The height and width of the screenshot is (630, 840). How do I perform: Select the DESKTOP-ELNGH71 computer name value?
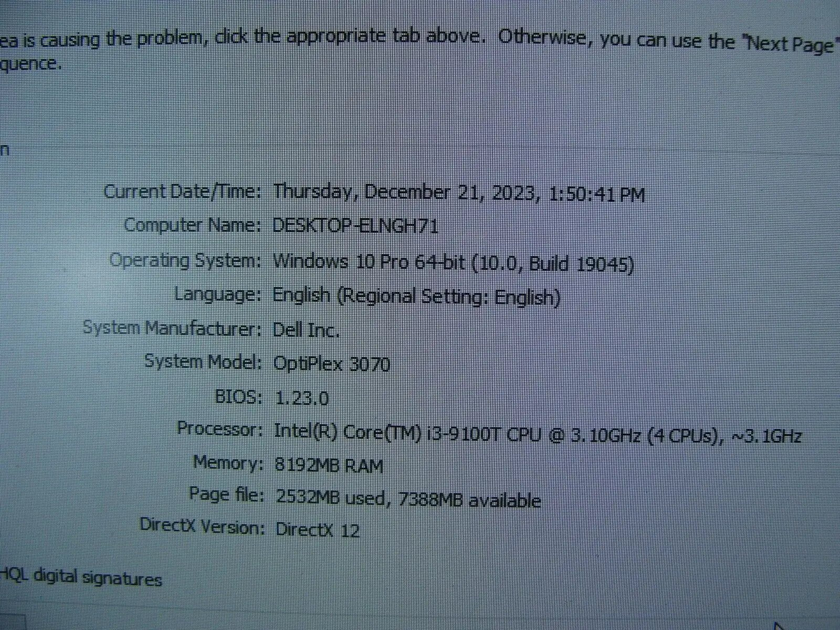point(355,226)
